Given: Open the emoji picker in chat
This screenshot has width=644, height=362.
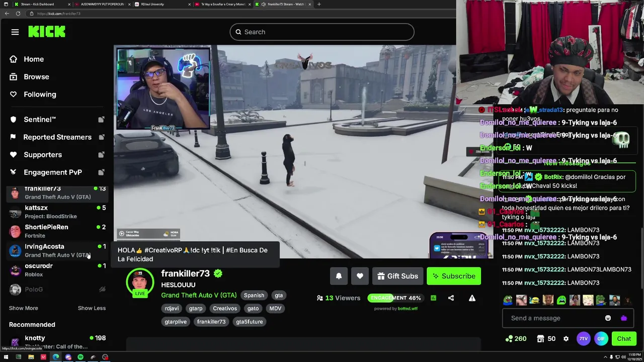Looking at the screenshot, I should pos(608,318).
